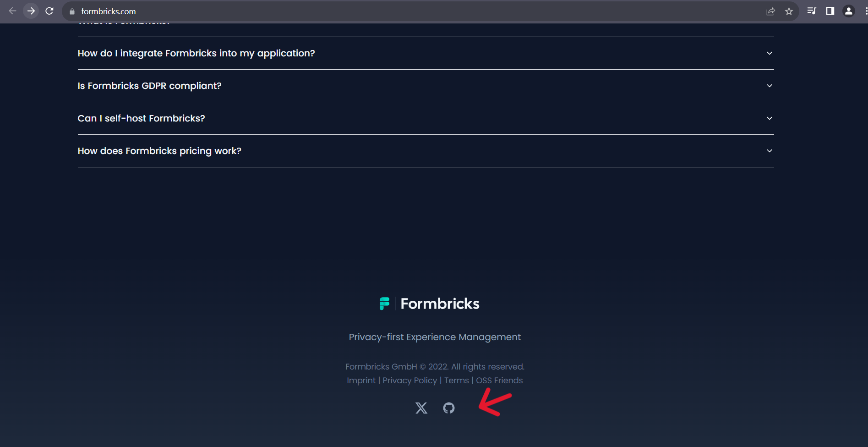
Task: Click the padlock icon in the address bar
Action: (71, 11)
